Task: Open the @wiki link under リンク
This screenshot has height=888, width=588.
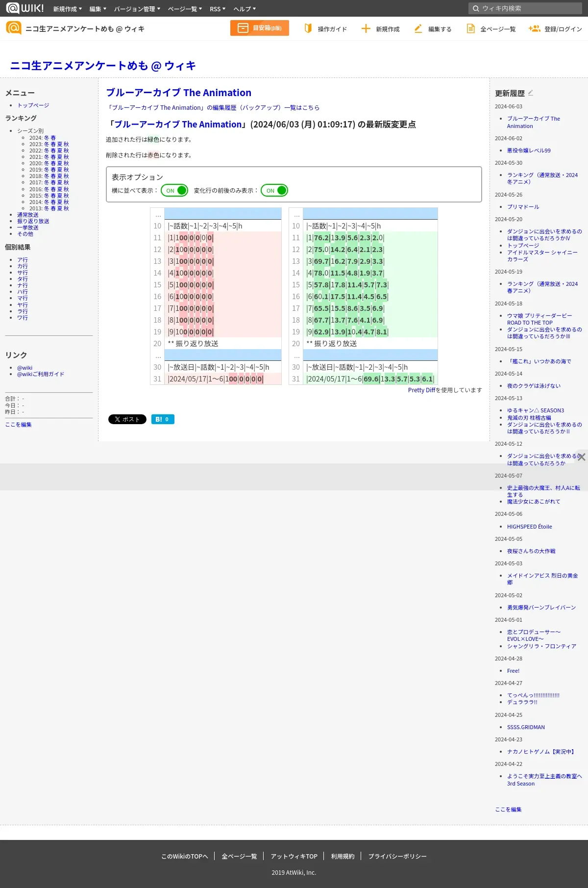Action: pyautogui.click(x=24, y=368)
